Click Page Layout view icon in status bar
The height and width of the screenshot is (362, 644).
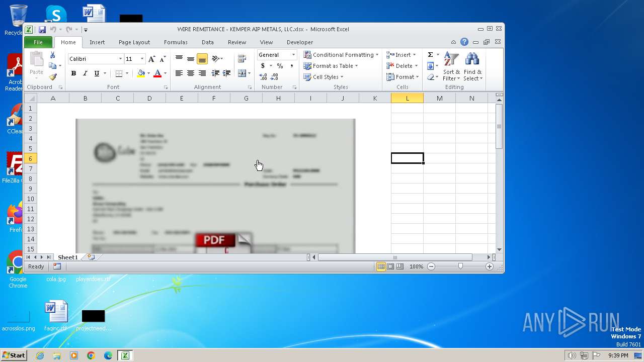390,266
